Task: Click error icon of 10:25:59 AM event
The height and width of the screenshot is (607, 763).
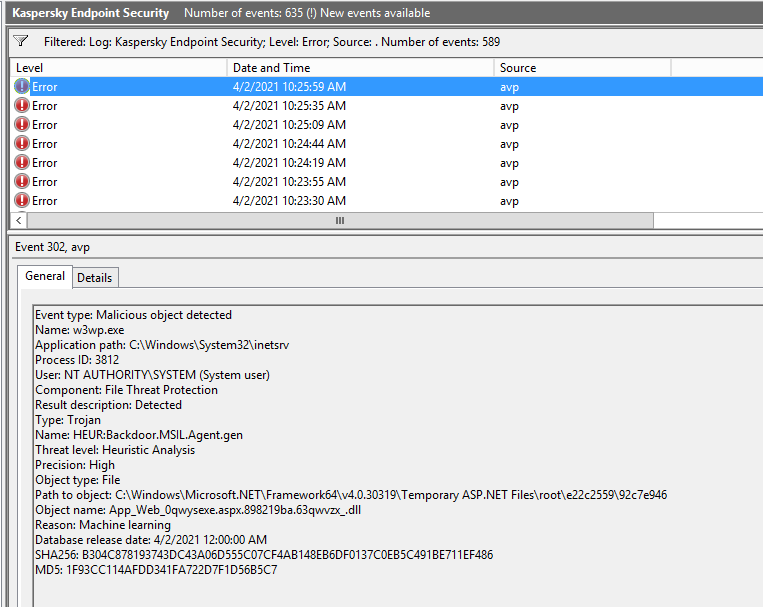Action: point(22,86)
